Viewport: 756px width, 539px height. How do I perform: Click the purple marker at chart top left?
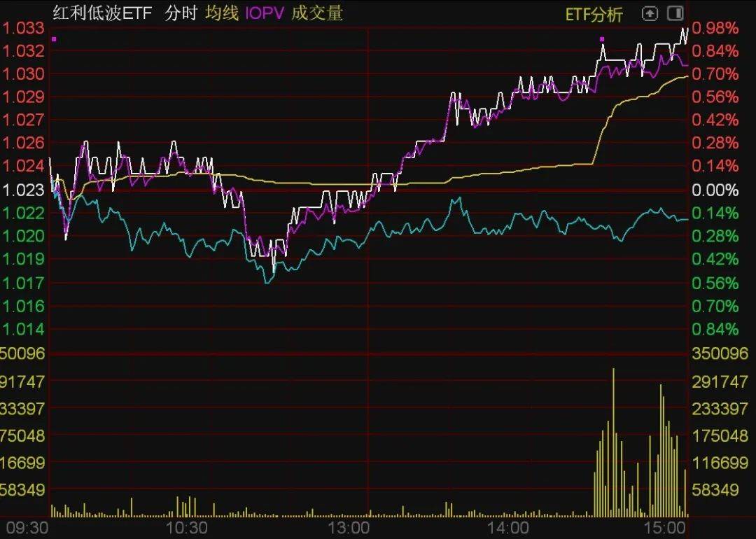pyautogui.click(x=55, y=40)
